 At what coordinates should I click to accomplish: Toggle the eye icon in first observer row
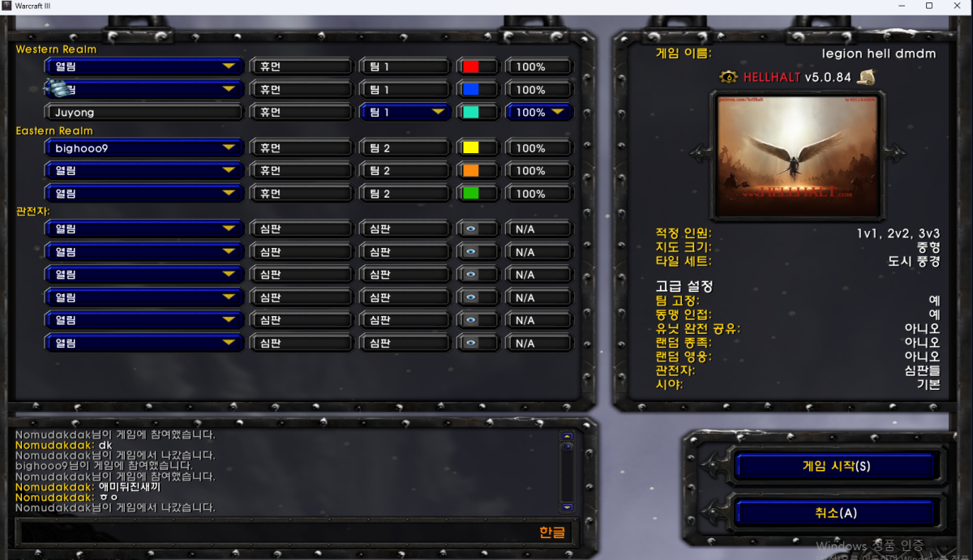pos(470,229)
